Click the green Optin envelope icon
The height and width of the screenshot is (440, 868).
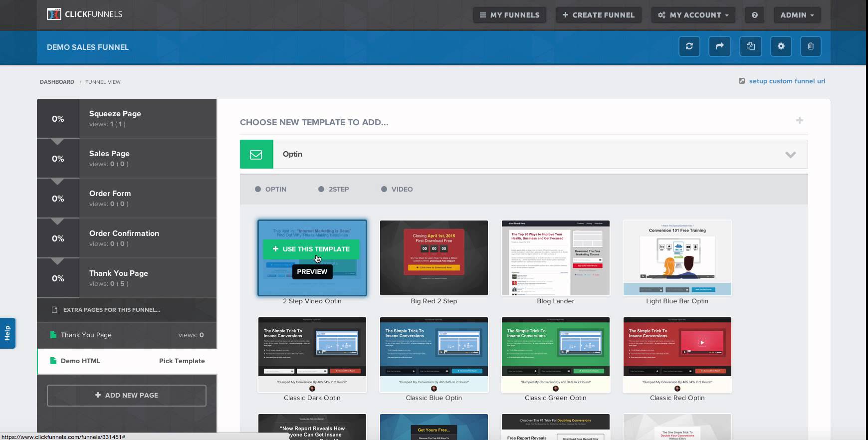pyautogui.click(x=256, y=154)
